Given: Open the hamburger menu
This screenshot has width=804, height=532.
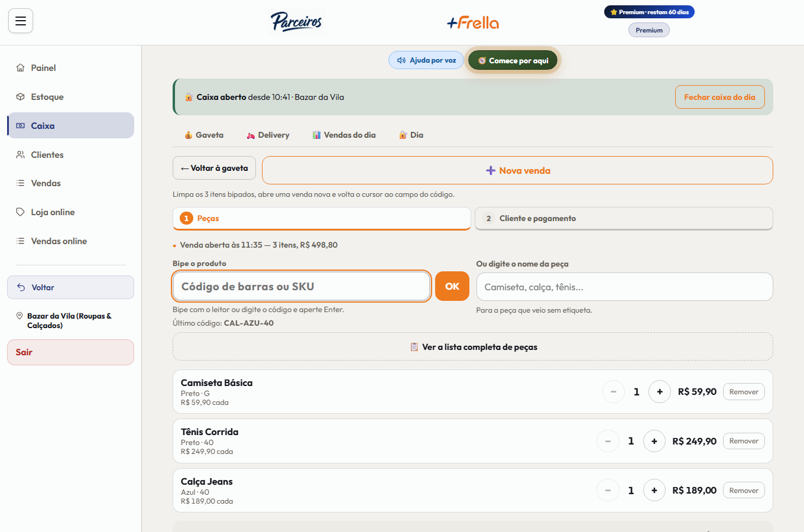Looking at the screenshot, I should (x=21, y=21).
